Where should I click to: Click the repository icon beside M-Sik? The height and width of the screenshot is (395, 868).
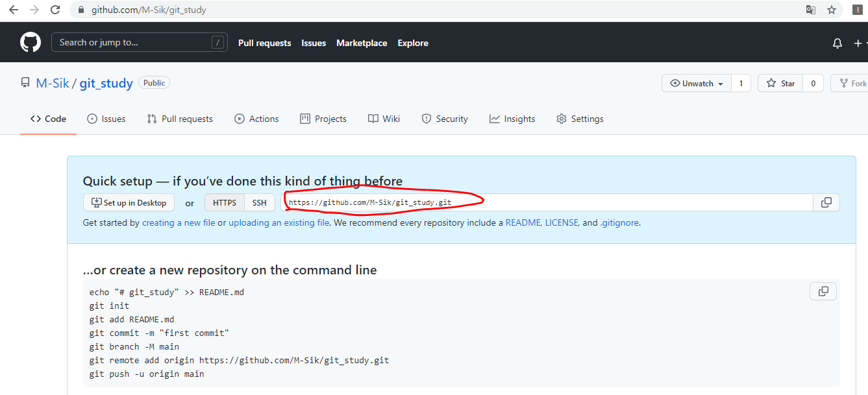[25, 83]
